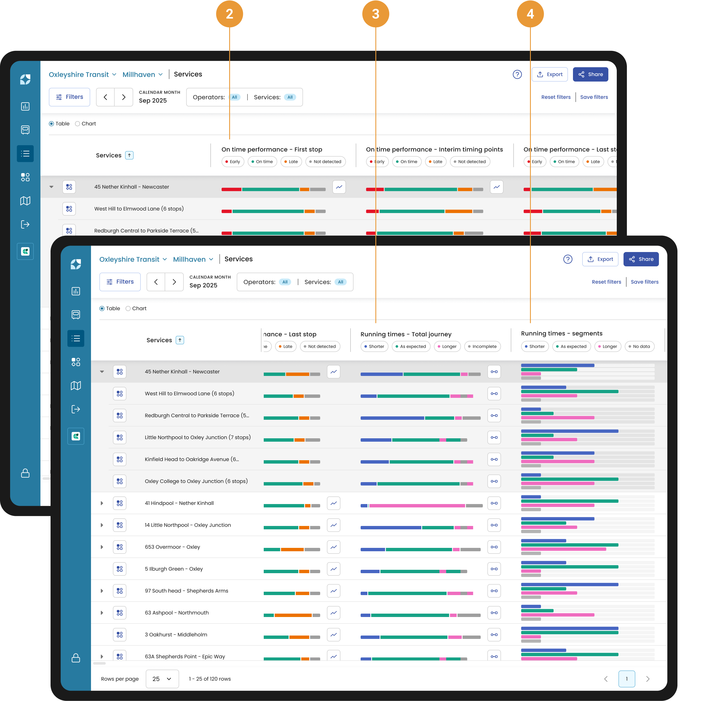Viewport: 728px width, 701px height.
Task: Select the Table radio button in the front window
Action: (x=102, y=308)
